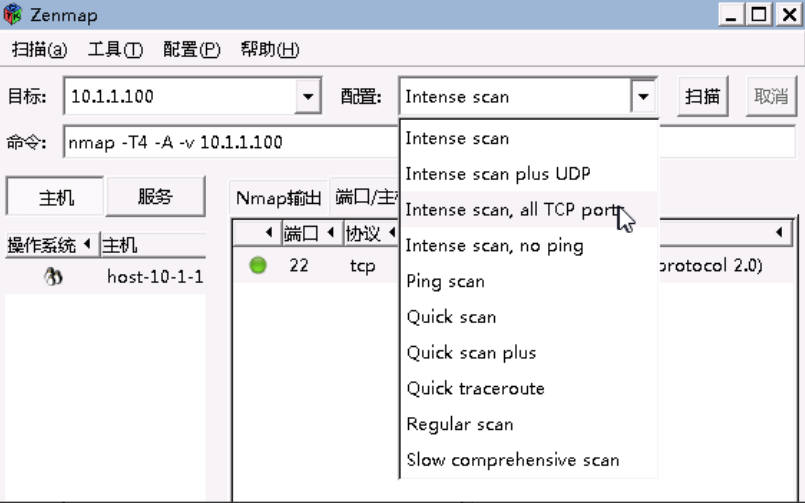Screen dimensions: 805x503
Task: Sort by 协议 column header
Action: click(370, 234)
